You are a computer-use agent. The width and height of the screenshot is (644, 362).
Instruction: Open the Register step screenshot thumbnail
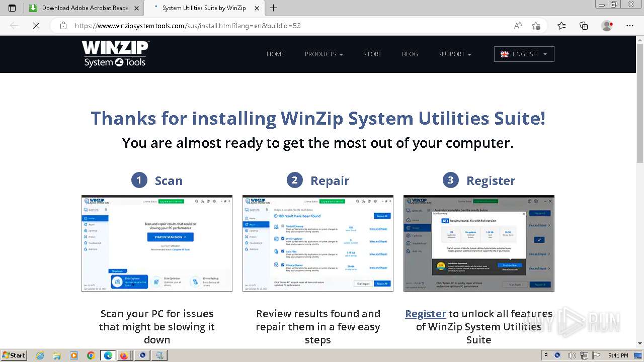point(479,243)
